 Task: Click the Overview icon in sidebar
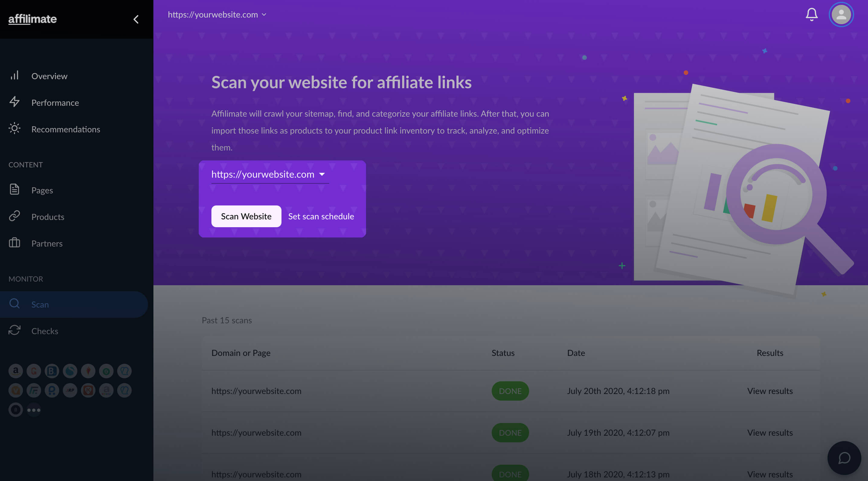[x=14, y=76]
